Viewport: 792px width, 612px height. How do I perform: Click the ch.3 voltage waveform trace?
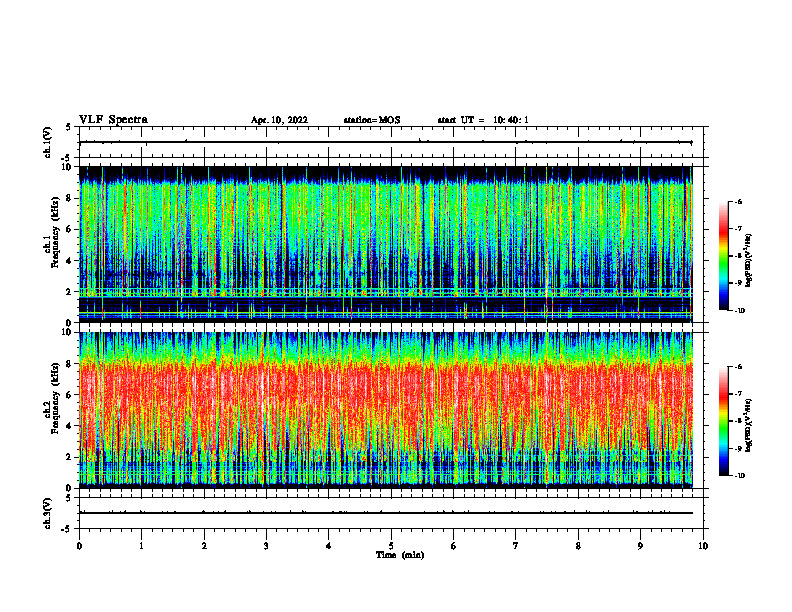click(385, 513)
